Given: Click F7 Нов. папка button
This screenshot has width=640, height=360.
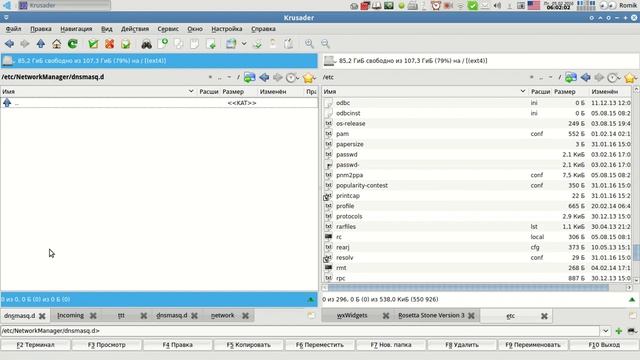Looking at the screenshot, I should point(391,345).
